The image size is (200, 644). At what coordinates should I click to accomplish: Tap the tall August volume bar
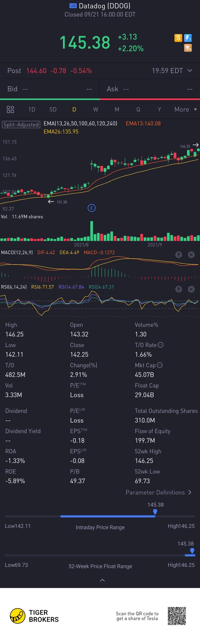click(x=92, y=231)
